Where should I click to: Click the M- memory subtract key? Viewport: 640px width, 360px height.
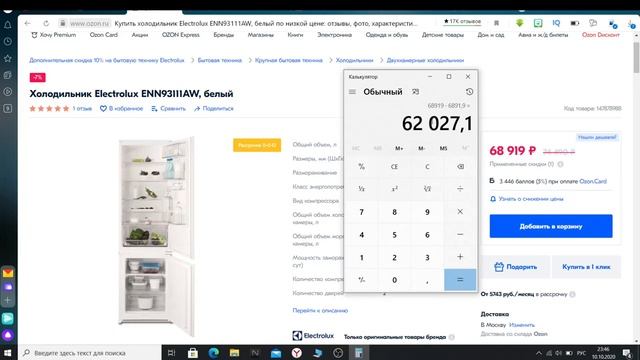coord(421,148)
